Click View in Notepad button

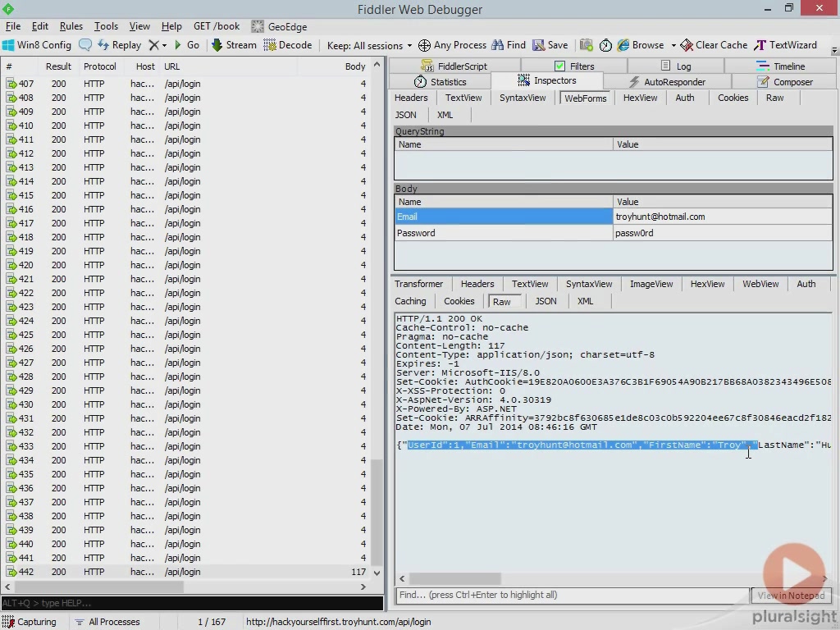(791, 596)
